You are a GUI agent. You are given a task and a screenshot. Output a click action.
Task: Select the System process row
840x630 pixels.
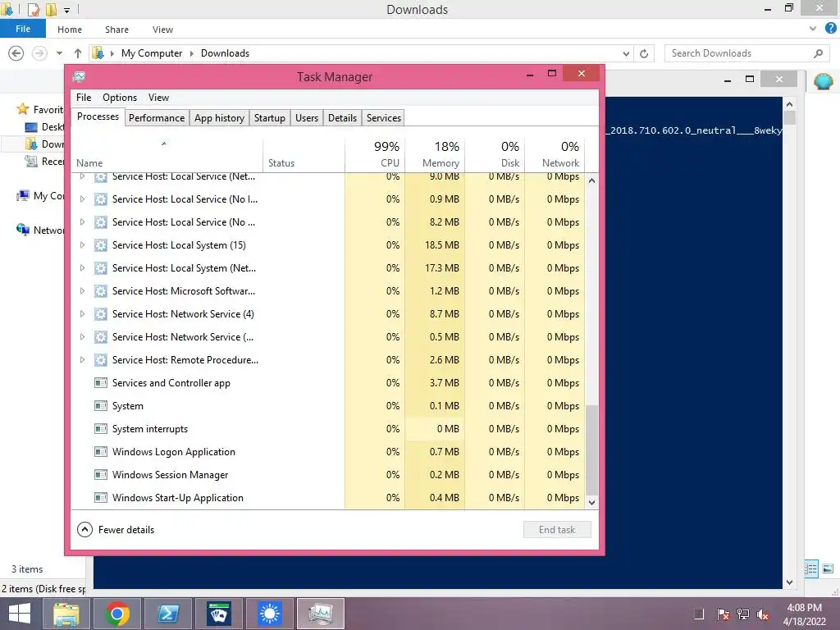coord(328,406)
